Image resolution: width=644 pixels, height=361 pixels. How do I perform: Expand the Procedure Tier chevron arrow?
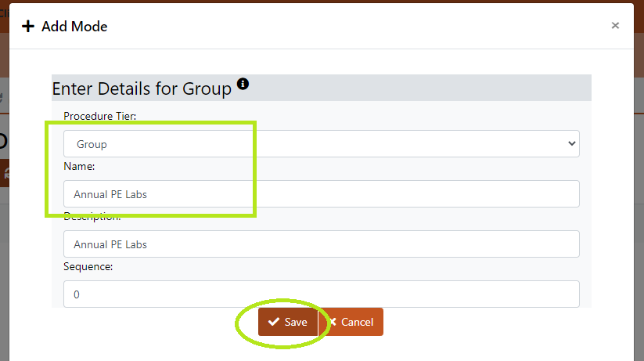point(571,143)
